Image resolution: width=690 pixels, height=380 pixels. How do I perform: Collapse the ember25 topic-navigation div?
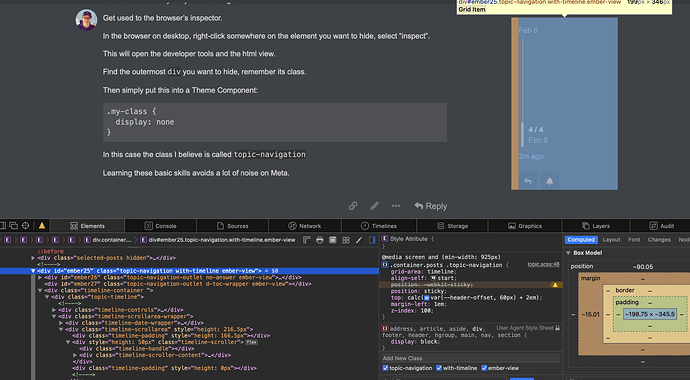click(33, 271)
